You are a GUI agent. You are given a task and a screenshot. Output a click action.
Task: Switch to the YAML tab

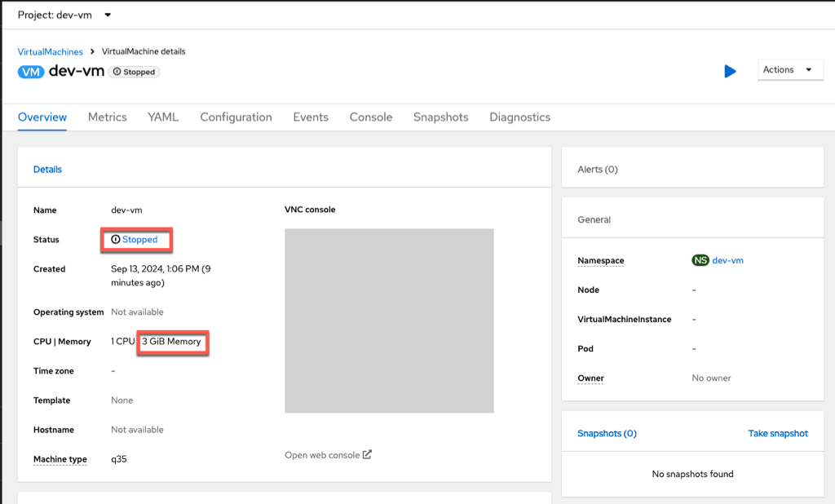(163, 117)
